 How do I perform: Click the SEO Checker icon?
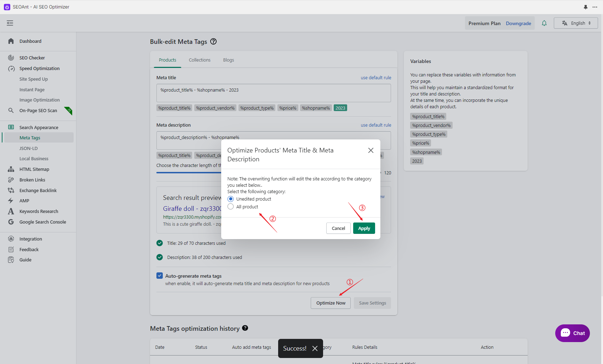point(11,58)
